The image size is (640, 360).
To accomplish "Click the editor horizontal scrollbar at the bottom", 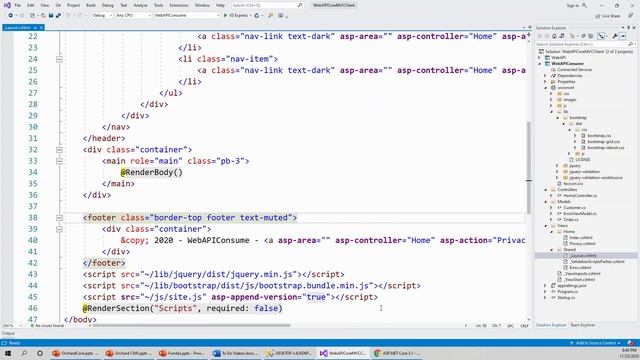I will 192,326.
